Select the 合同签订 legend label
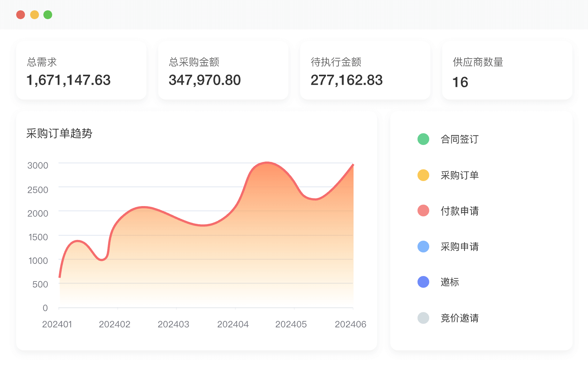This screenshot has height=368, width=588. pos(459,139)
